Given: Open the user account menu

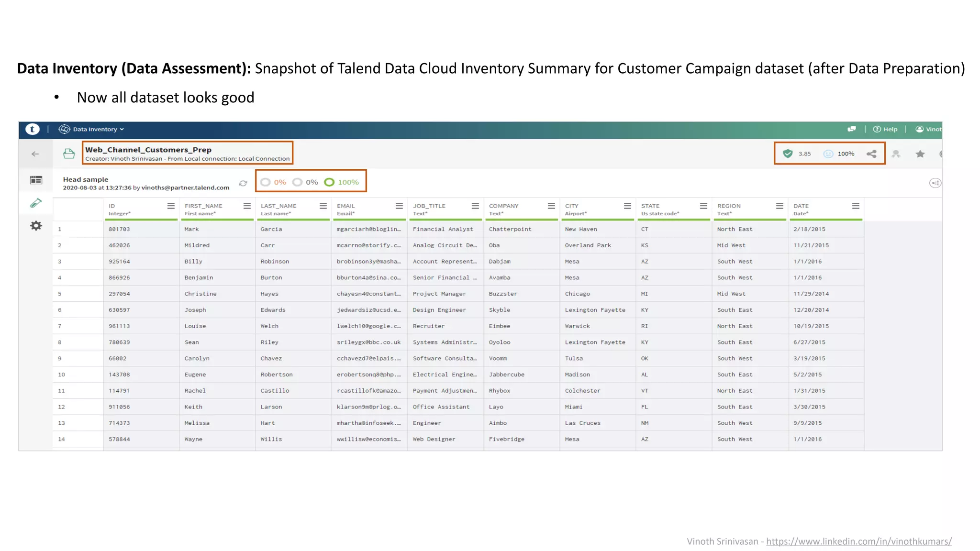Looking at the screenshot, I should (928, 129).
